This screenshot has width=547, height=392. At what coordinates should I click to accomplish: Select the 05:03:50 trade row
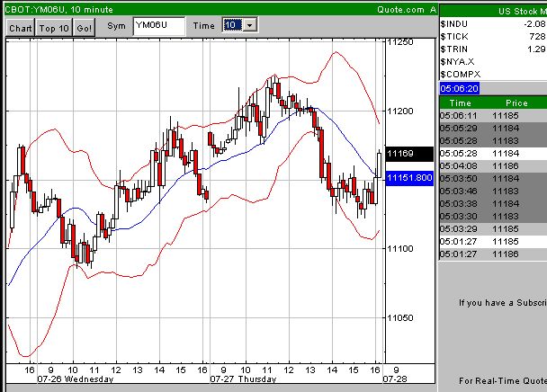point(493,178)
